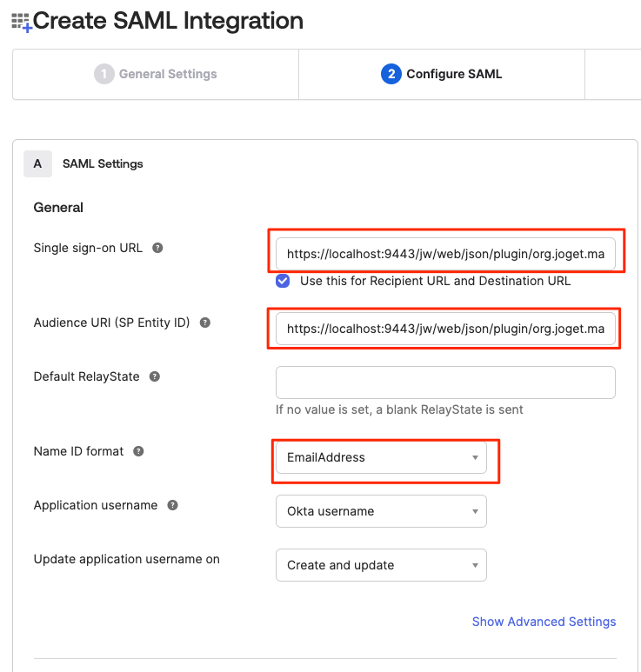Click help icon beside Application username
This screenshot has height=672, width=641.
(172, 505)
